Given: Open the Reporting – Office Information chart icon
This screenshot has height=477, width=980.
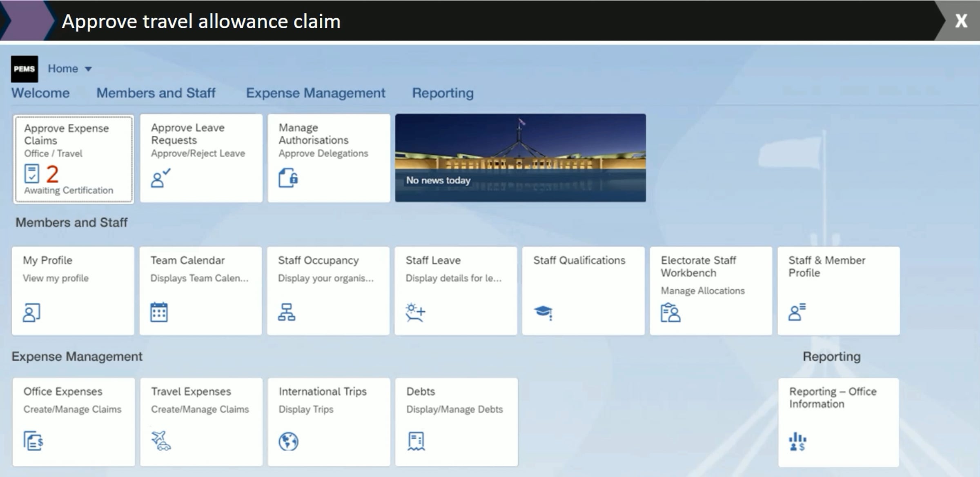Looking at the screenshot, I should point(797,442).
